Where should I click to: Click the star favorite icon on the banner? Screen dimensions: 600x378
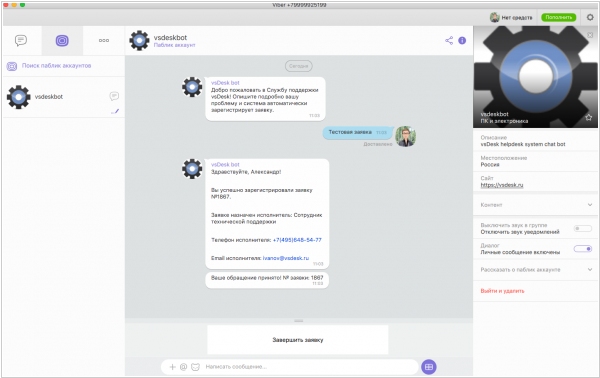pyautogui.click(x=589, y=117)
